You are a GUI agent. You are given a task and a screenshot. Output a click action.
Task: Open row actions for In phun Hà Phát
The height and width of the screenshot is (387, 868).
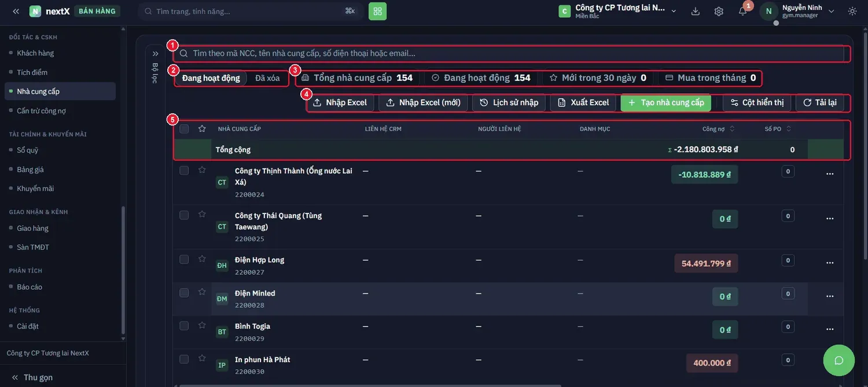click(x=830, y=363)
